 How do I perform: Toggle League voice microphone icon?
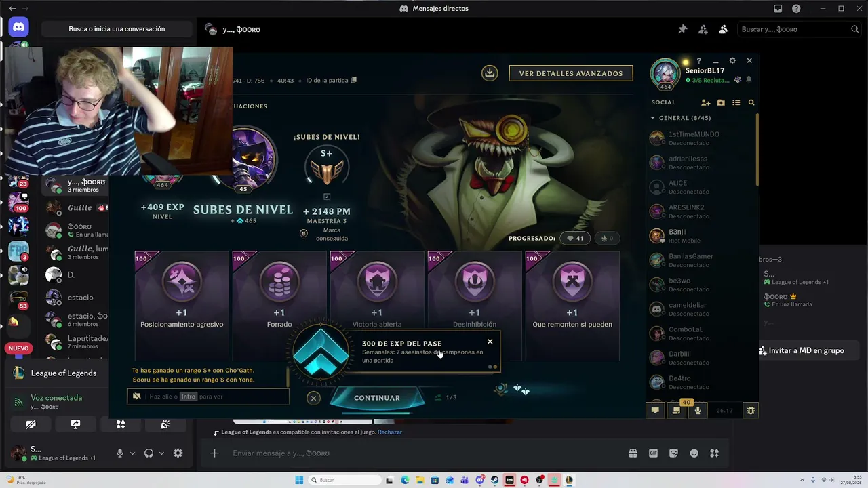[698, 410]
